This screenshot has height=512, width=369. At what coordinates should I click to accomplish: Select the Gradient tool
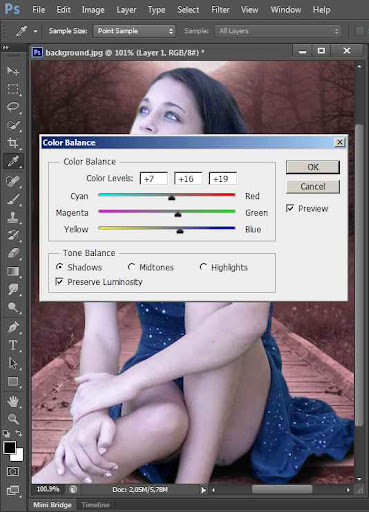pos(13,271)
